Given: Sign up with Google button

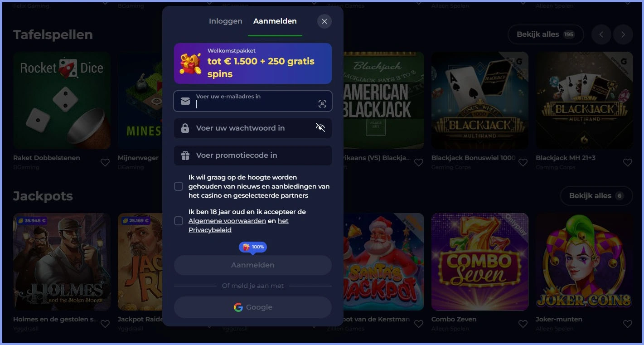Looking at the screenshot, I should [253, 307].
